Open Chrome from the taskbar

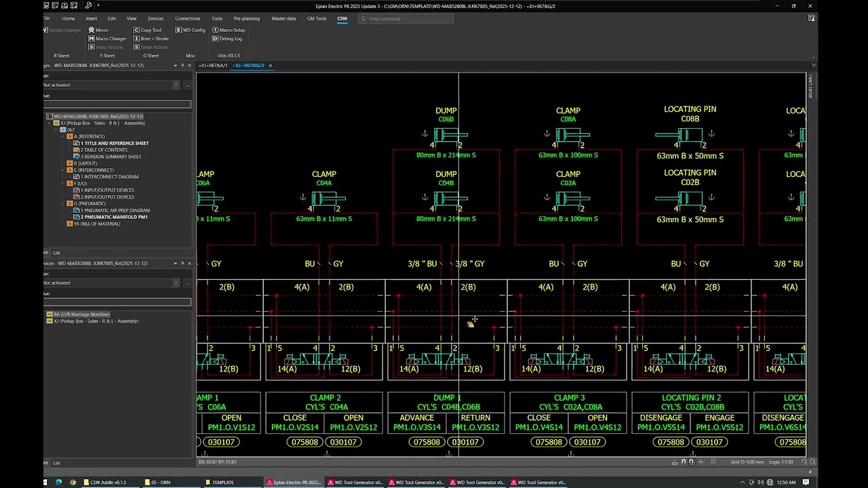(73, 483)
